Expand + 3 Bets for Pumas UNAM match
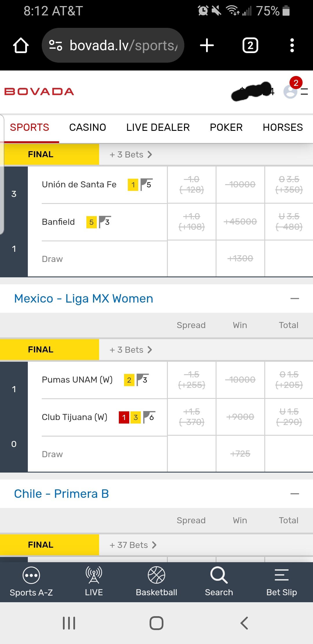This screenshot has width=313, height=644. point(131,350)
